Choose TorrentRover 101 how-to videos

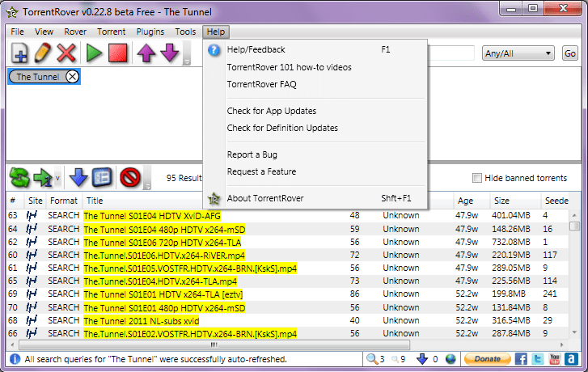(315, 67)
